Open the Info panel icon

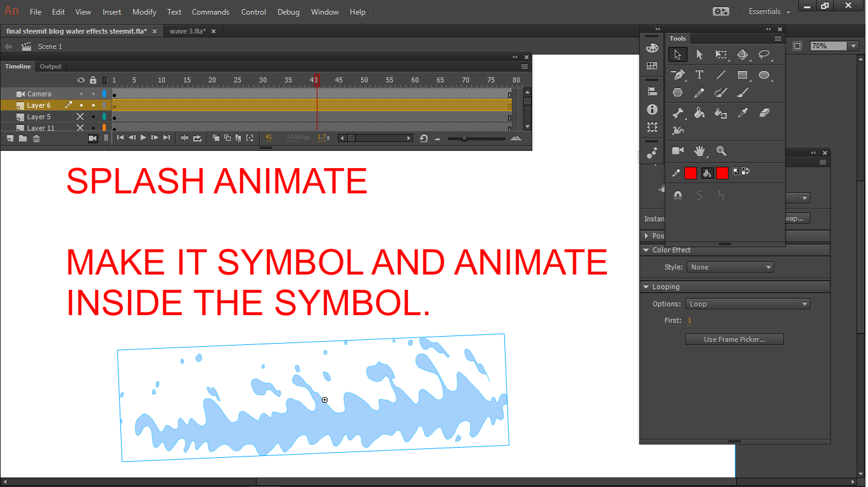[652, 110]
